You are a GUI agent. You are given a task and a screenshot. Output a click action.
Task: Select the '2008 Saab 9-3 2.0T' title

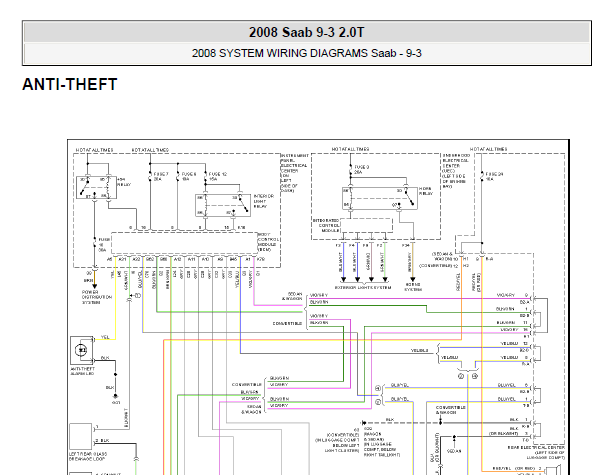click(x=306, y=32)
